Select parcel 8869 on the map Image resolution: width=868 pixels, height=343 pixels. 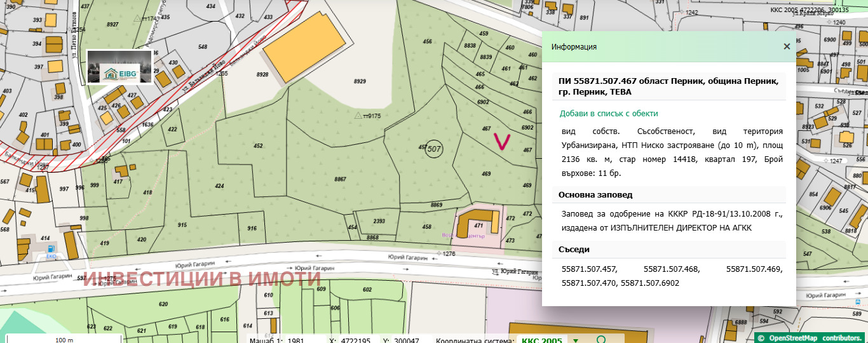436,205
